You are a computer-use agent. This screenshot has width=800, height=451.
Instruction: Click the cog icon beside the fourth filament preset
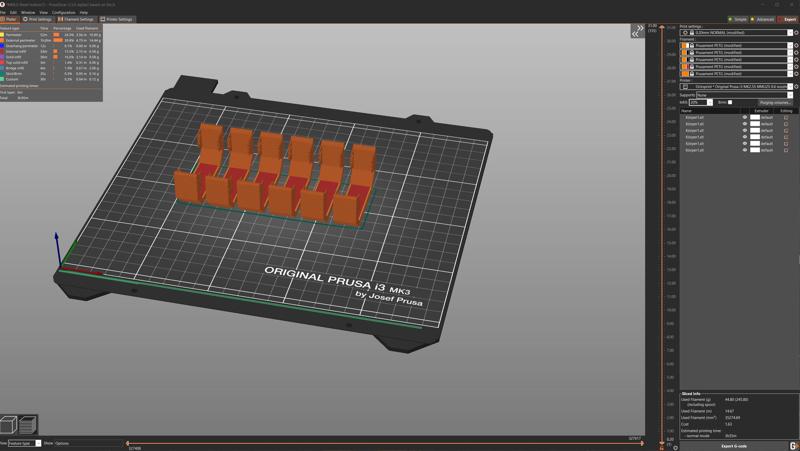(796, 67)
